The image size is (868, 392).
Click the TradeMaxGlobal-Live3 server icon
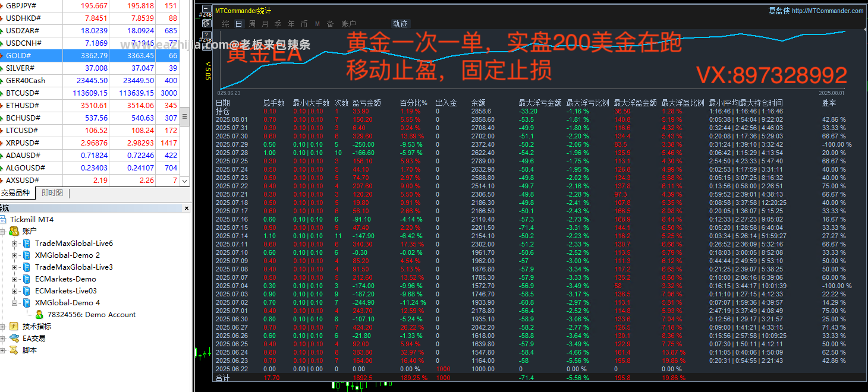[27, 267]
